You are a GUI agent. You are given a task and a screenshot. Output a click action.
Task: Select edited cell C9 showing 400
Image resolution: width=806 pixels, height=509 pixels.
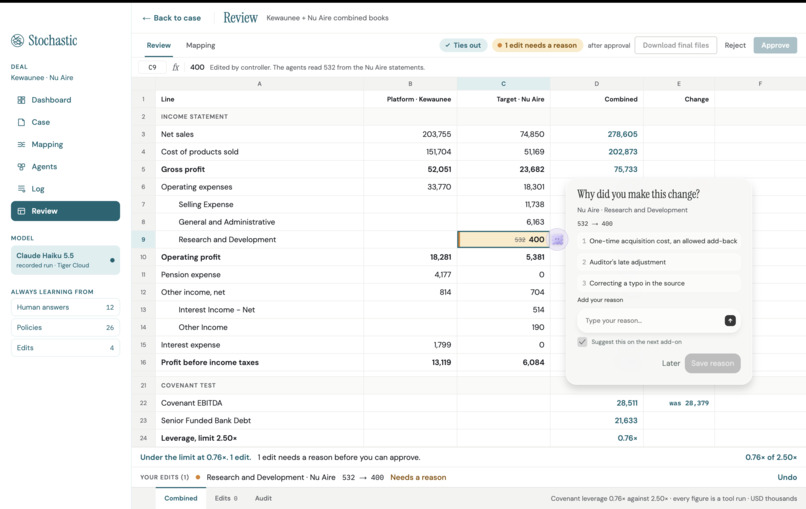pyautogui.click(x=503, y=240)
